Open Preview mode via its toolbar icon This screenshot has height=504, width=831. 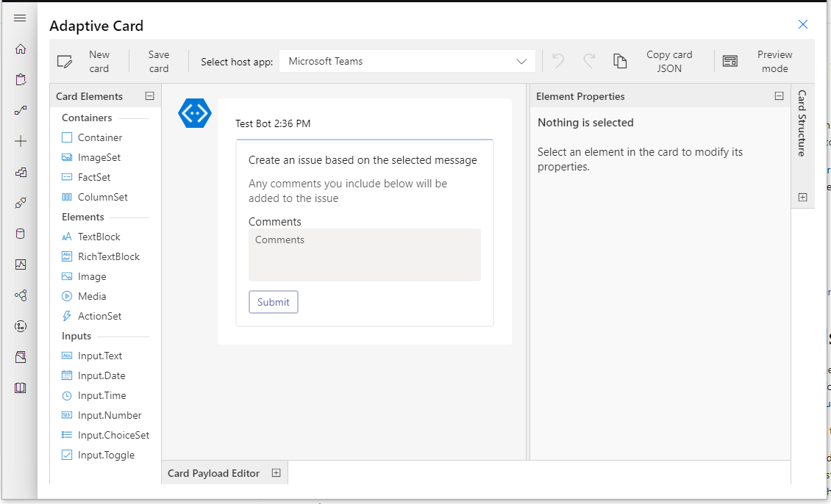click(730, 61)
